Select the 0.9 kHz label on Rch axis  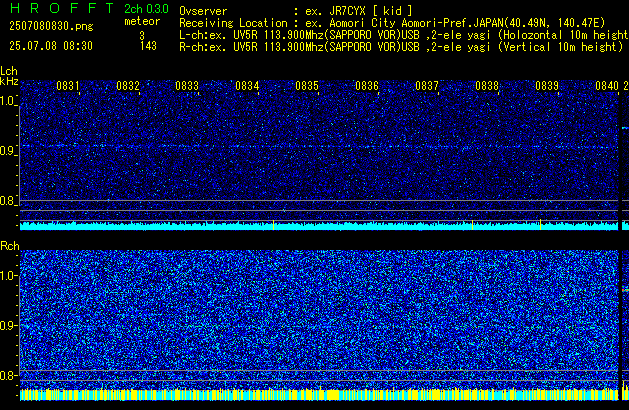click(8, 325)
